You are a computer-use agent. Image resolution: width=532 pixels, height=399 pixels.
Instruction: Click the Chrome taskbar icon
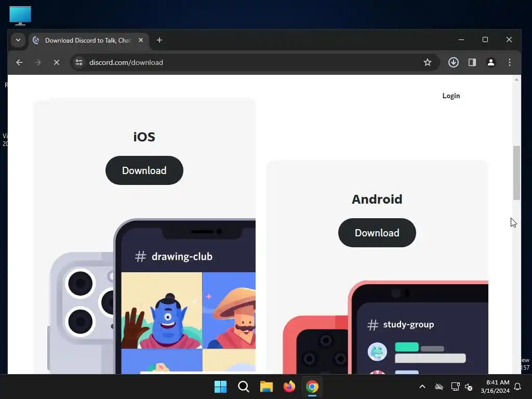click(312, 387)
